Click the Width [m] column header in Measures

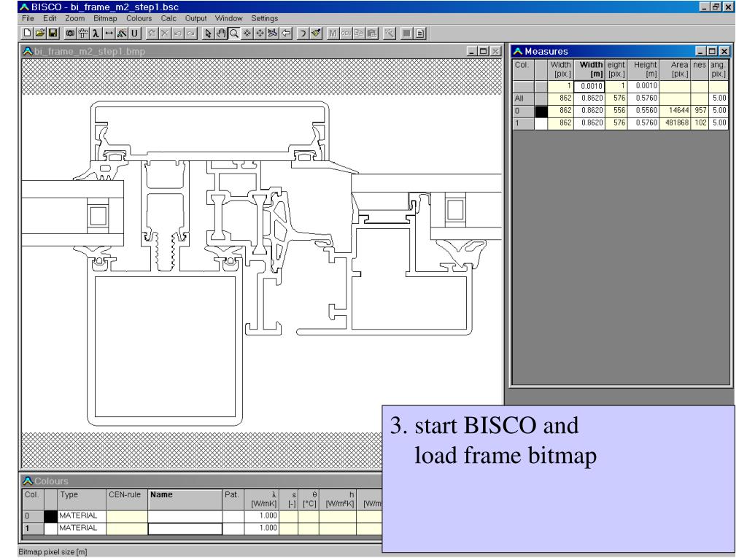(589, 69)
